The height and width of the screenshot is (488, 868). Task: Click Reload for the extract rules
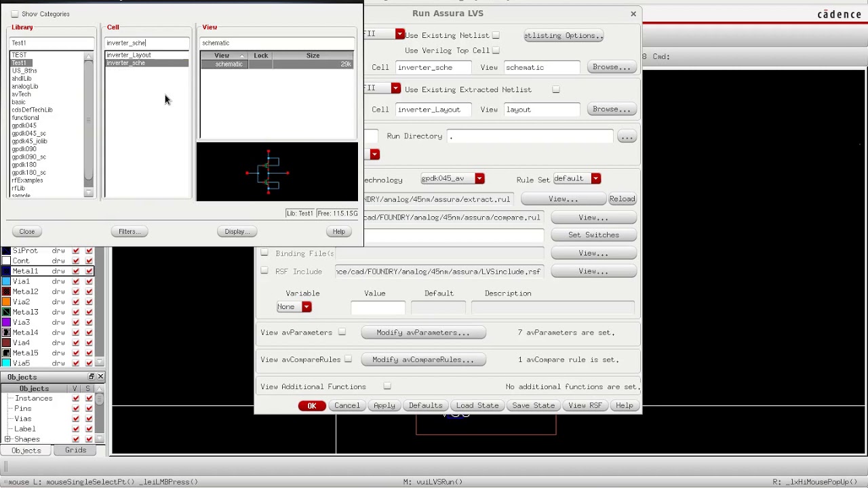[622, 199]
